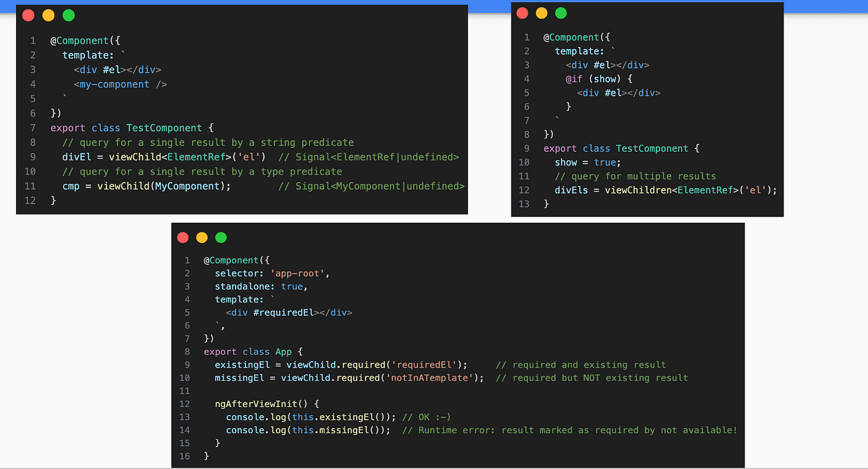Click 'TestComponent' class name in top-left window
This screenshot has width=868, height=469.
pos(164,128)
